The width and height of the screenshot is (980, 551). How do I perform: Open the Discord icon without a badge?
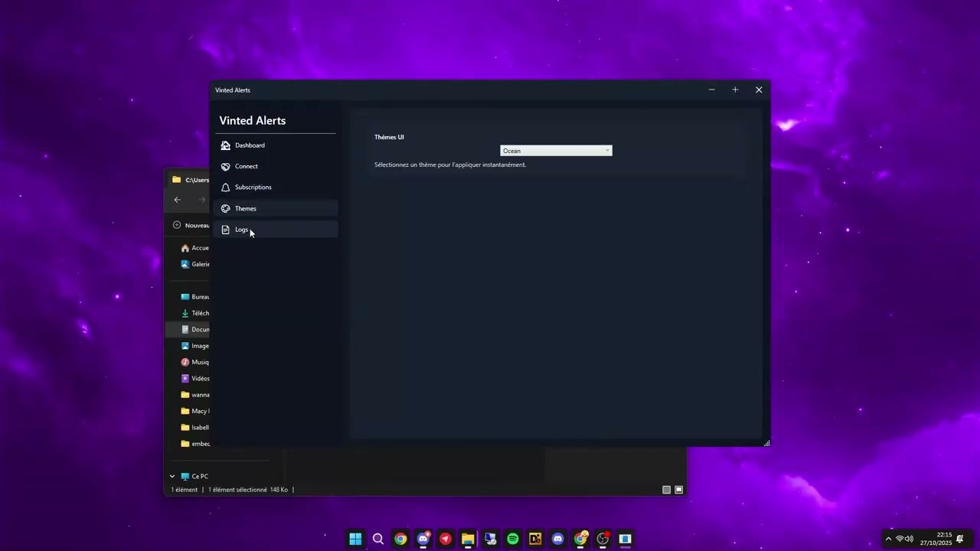(x=558, y=539)
